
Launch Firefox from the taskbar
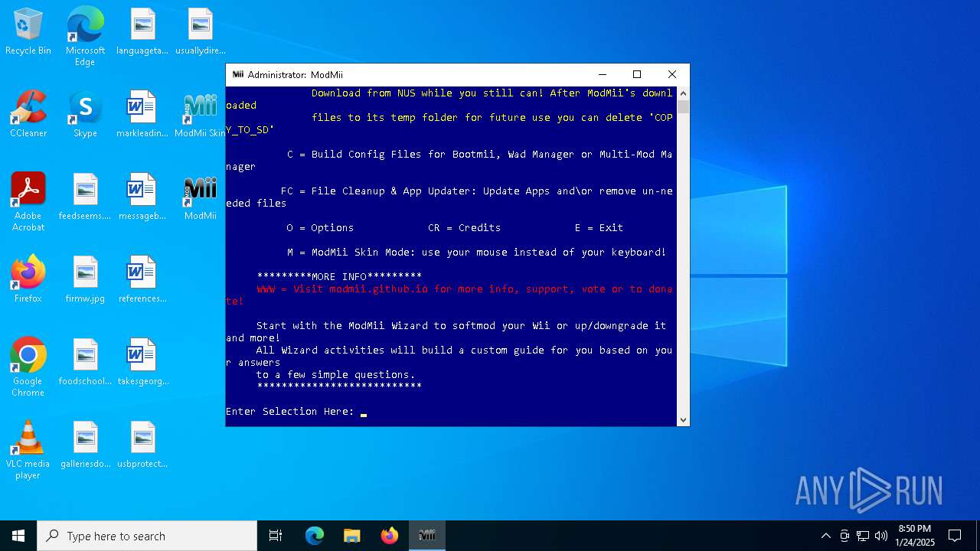(x=390, y=536)
